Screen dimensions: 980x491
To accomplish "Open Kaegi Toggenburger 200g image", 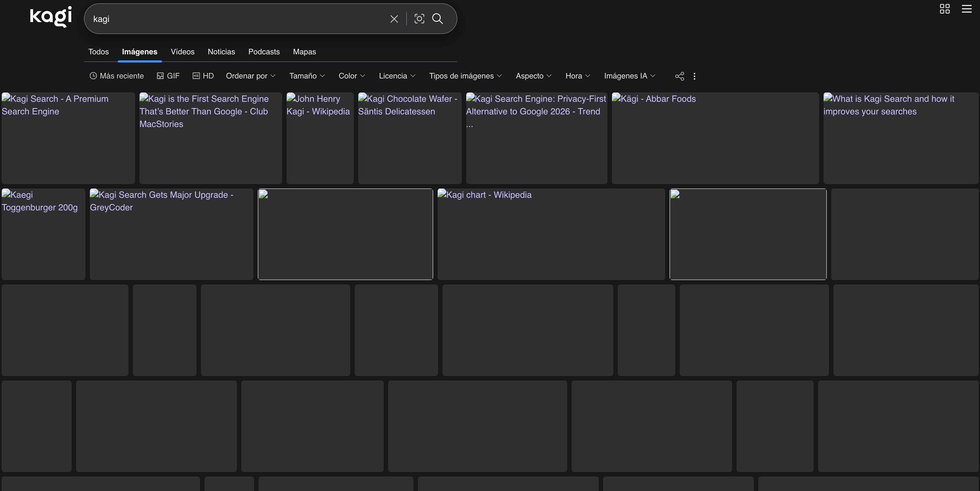I will point(43,234).
